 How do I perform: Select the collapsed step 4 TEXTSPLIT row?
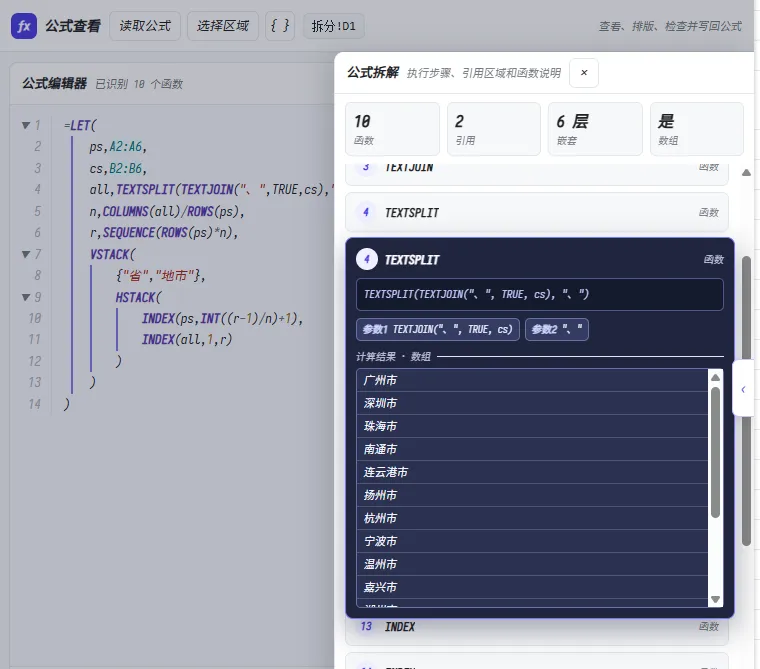[x=537, y=212]
